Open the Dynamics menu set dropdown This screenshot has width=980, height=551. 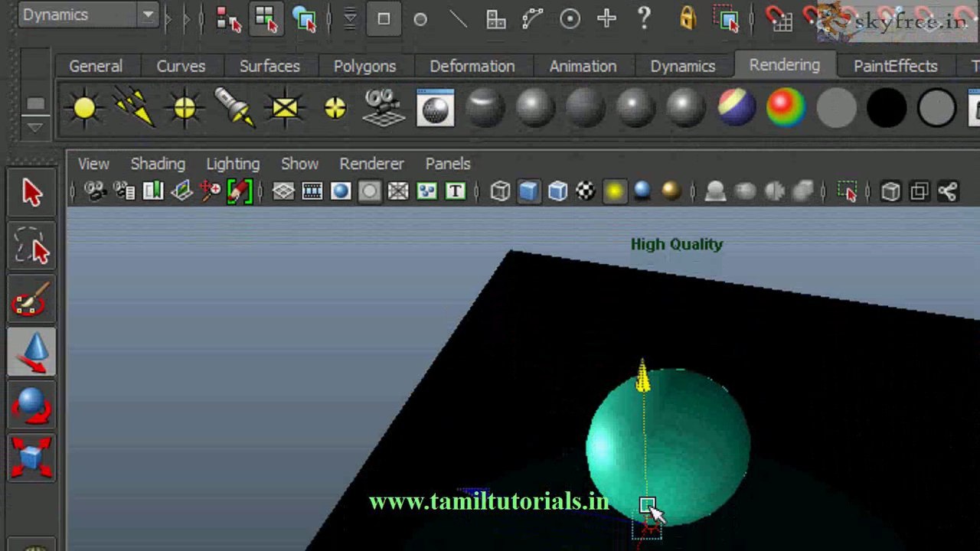(87, 15)
